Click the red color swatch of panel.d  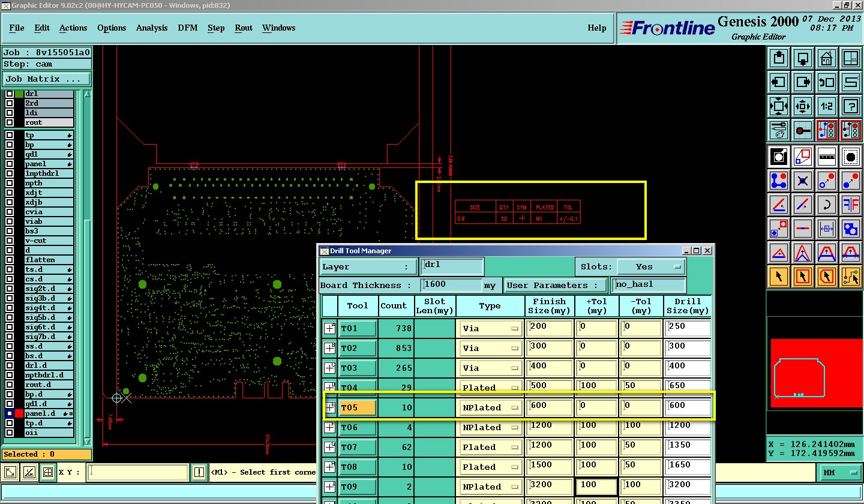(x=19, y=413)
